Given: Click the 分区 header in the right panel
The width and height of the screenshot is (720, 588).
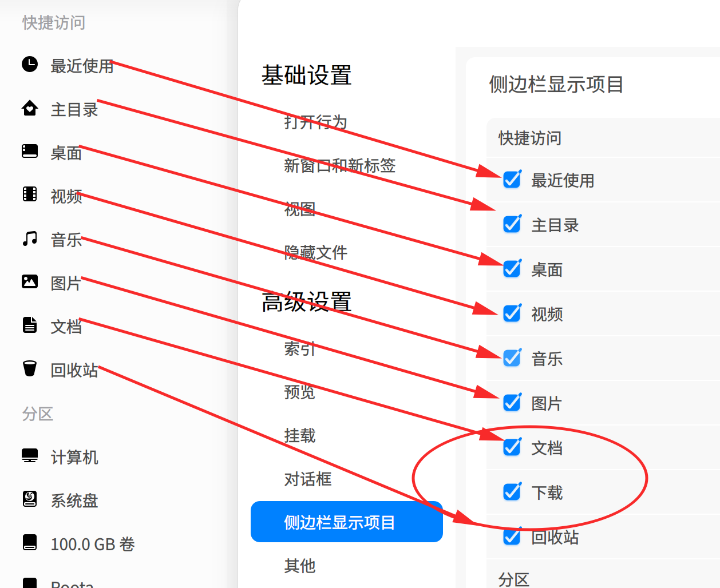Looking at the screenshot, I should 514,579.
